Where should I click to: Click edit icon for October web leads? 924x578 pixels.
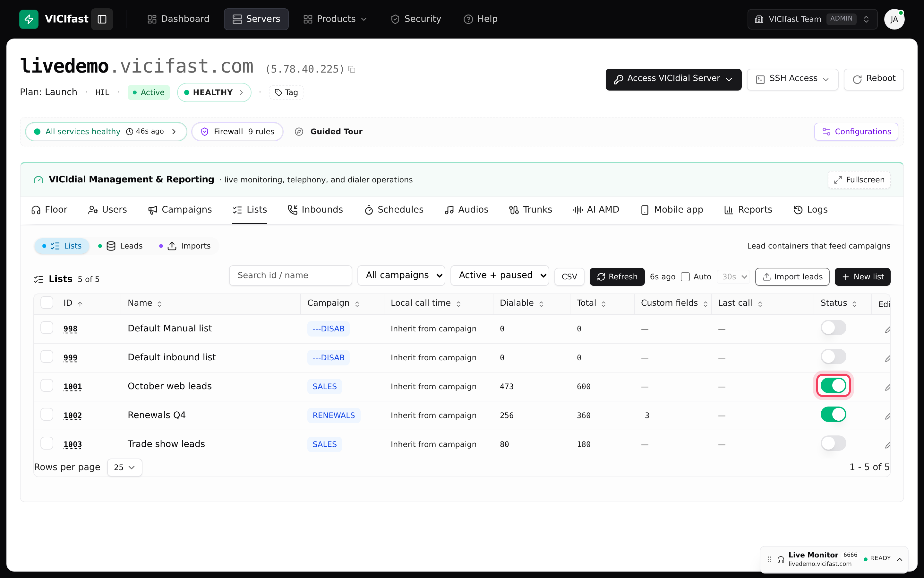pyautogui.click(x=887, y=387)
